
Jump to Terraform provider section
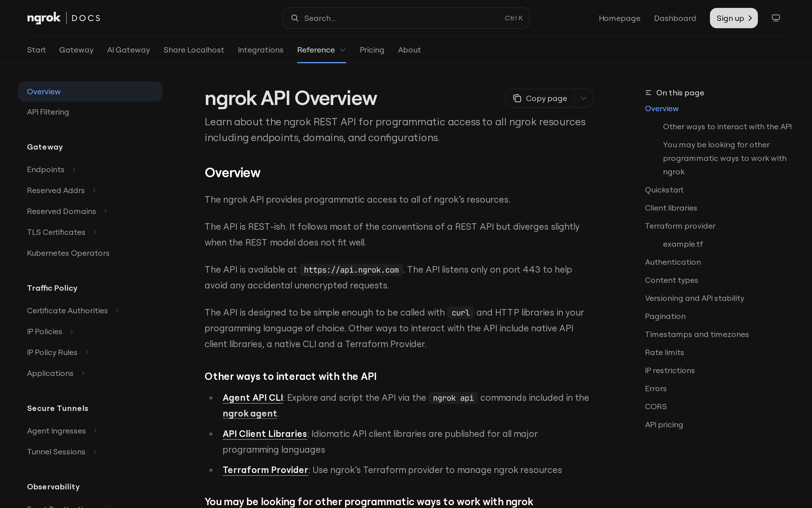[680, 226]
